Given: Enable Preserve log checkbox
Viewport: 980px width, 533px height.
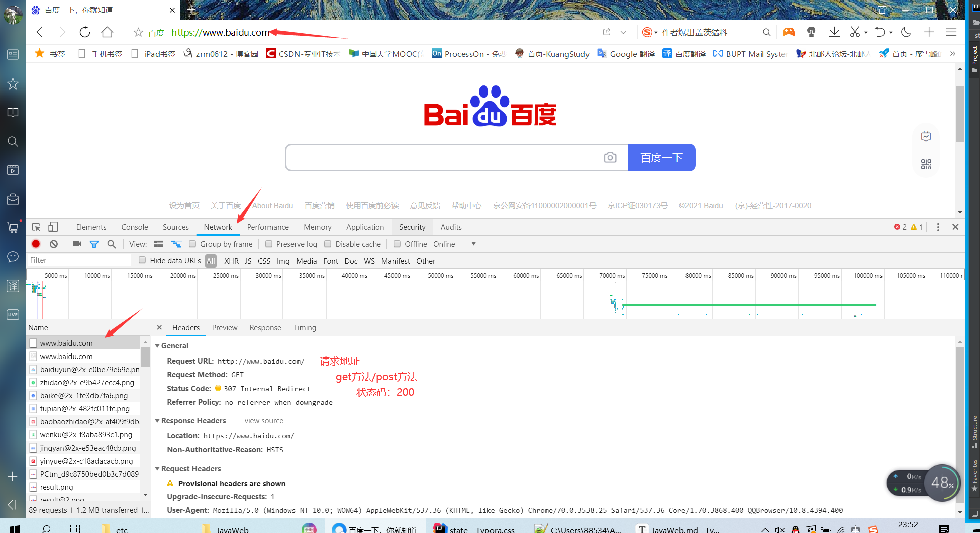Looking at the screenshot, I should click(x=269, y=244).
